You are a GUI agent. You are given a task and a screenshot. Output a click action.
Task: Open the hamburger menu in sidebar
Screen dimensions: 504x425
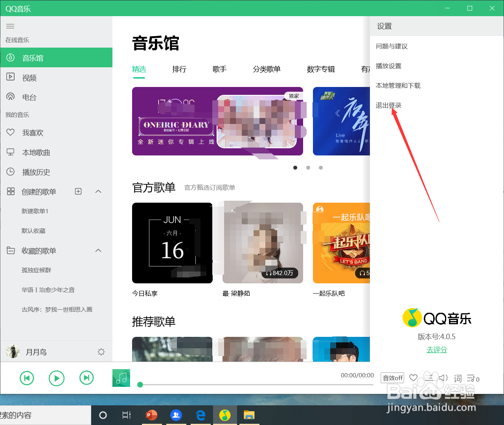pyautogui.click(x=10, y=26)
